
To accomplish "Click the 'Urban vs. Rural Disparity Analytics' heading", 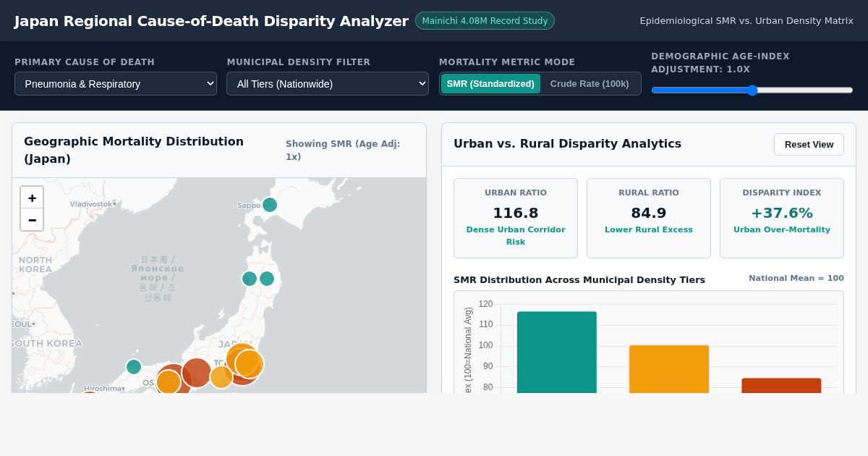I will click(567, 143).
